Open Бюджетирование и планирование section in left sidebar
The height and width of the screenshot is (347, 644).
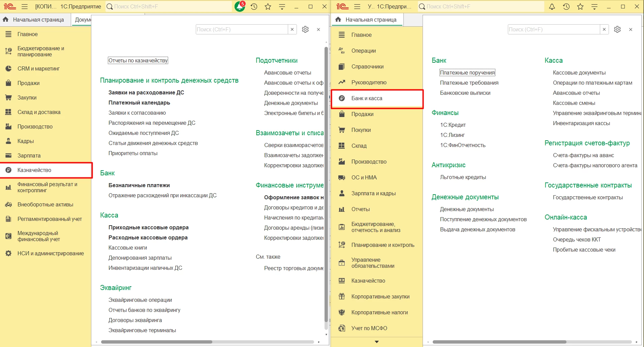click(45, 51)
